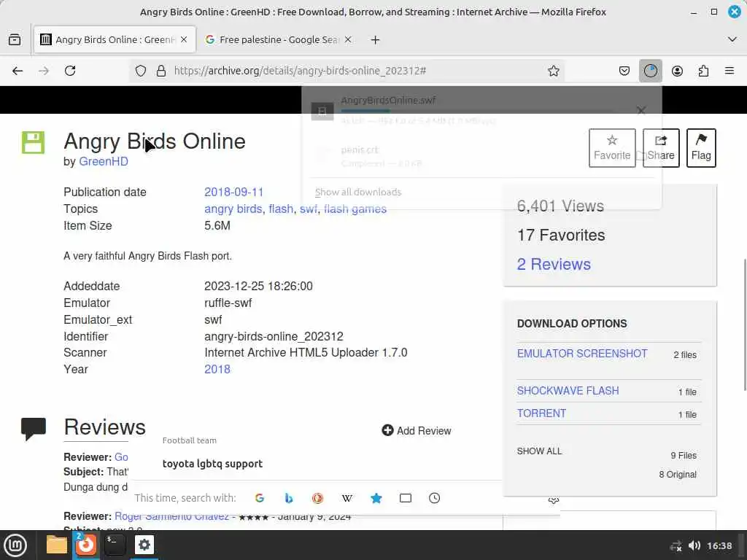The image size is (747, 560).
Task: Click the tracking protection shield icon
Action: (x=141, y=71)
